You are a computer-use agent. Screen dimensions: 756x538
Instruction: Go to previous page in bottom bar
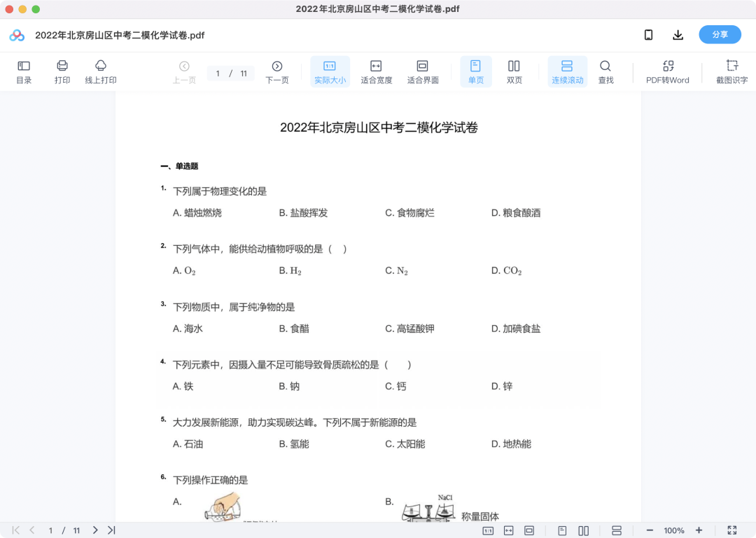click(31, 530)
